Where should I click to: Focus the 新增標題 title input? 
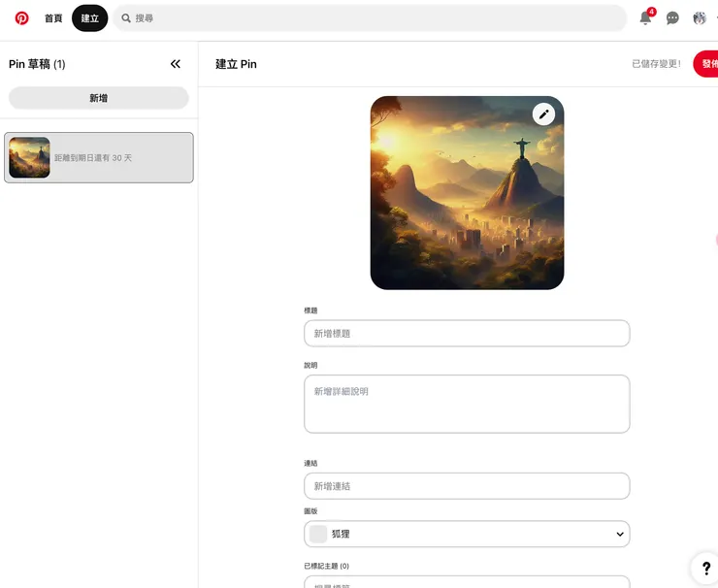467,334
